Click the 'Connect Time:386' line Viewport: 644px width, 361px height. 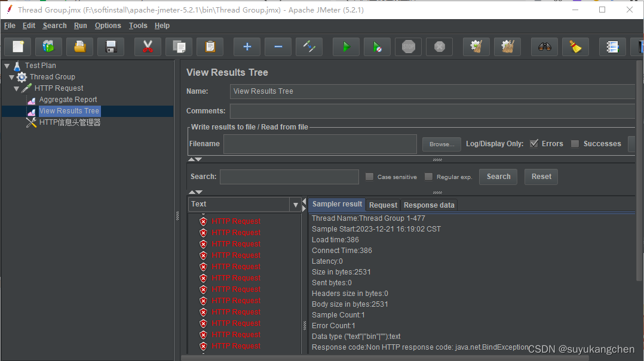(x=342, y=250)
